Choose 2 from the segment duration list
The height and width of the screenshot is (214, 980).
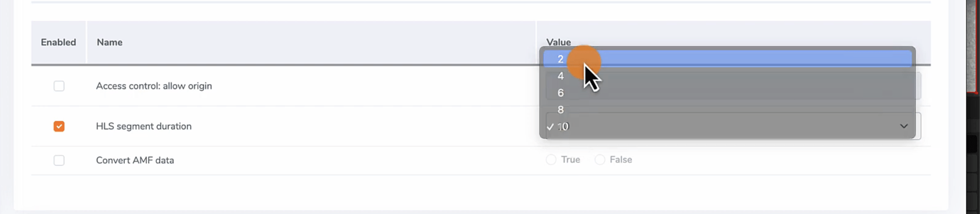pos(727,59)
